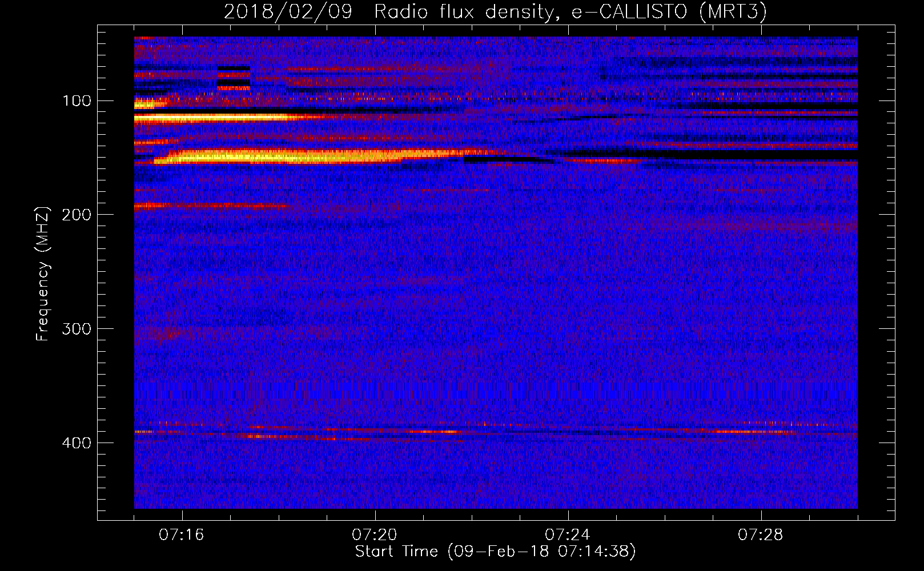
Task: Click the "Start Time (09-Feb-18 07:14:38)" label
Action: [x=495, y=552]
